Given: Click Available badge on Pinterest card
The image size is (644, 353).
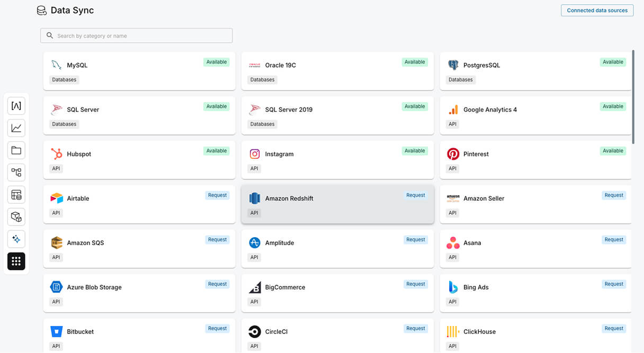Looking at the screenshot, I should pos(613,151).
